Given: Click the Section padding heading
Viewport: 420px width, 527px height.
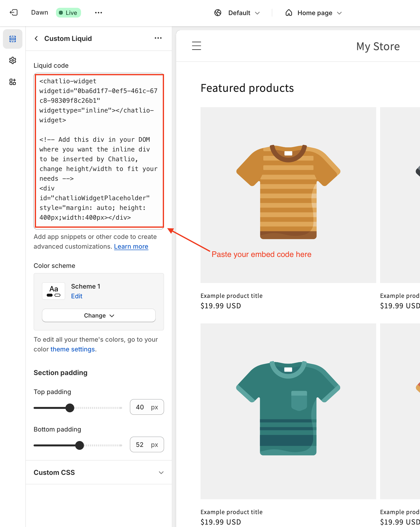Looking at the screenshot, I should coord(61,373).
